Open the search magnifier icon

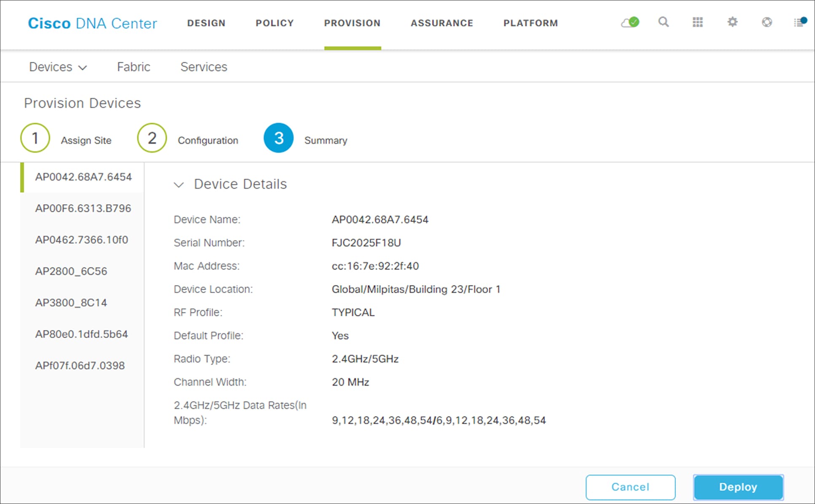[663, 22]
